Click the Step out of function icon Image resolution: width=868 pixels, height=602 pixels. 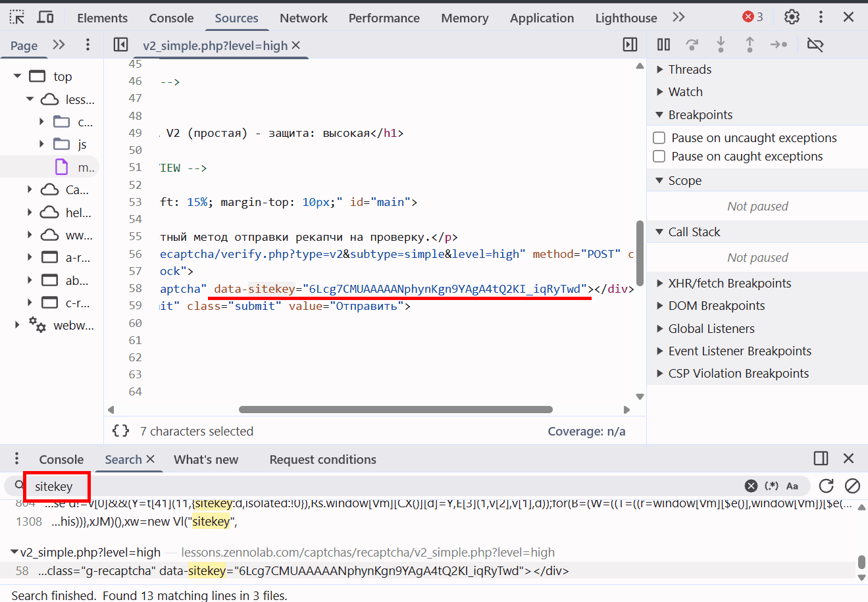click(x=750, y=45)
